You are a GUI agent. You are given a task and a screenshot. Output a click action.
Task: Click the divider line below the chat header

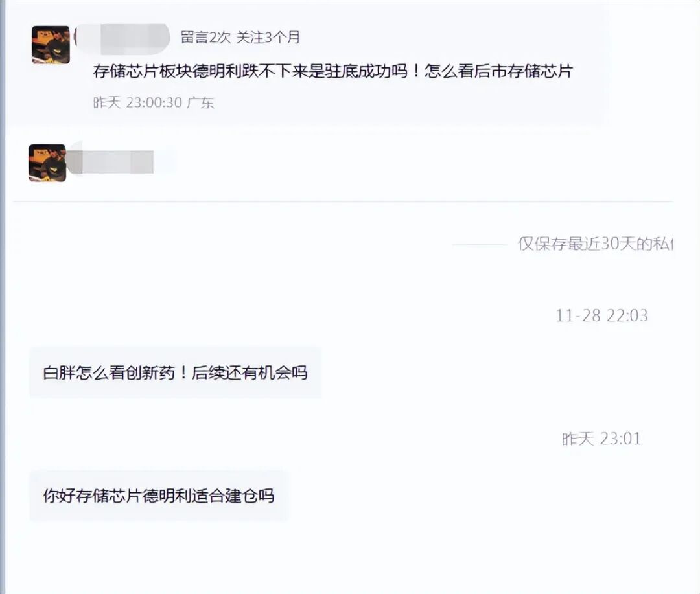[x=343, y=201]
